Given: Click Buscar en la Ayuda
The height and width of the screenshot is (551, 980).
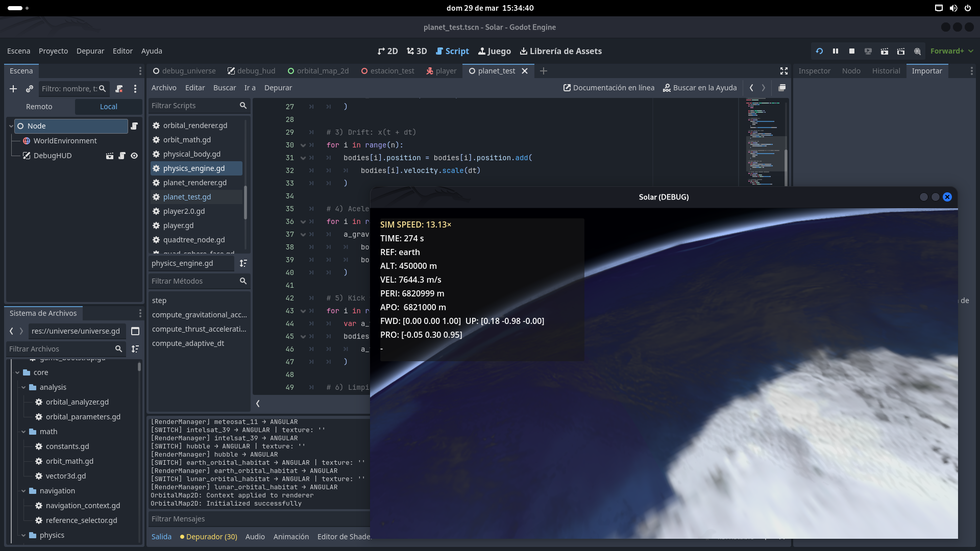Looking at the screenshot, I should point(700,88).
